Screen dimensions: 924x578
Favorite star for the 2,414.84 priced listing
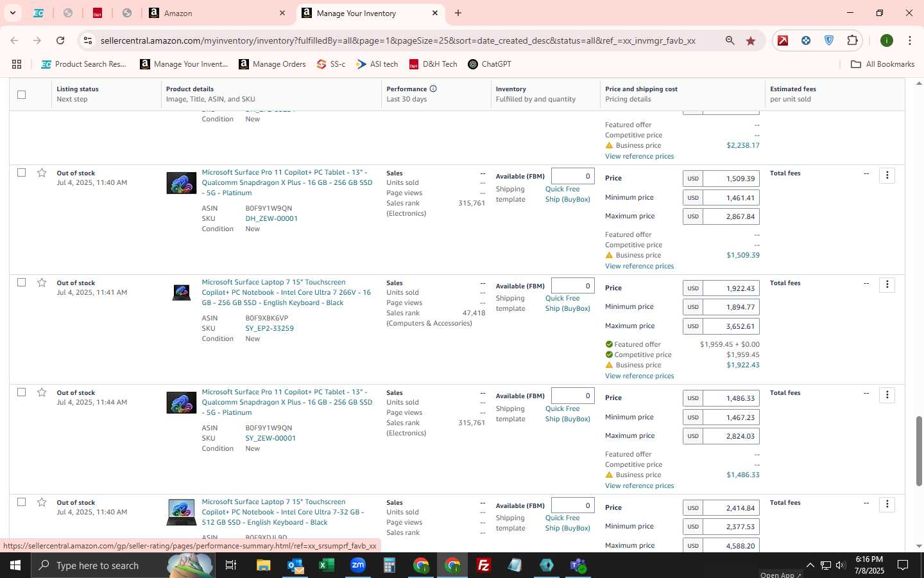(42, 502)
